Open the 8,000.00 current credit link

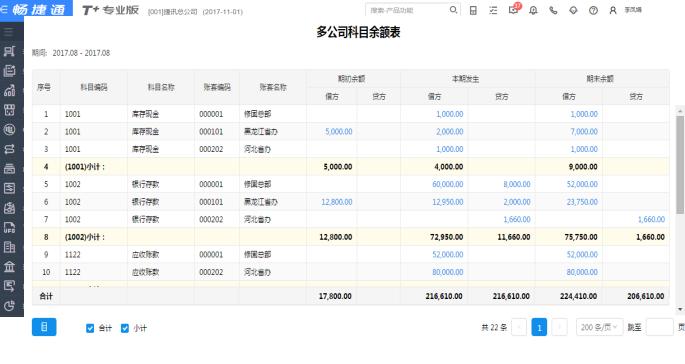click(x=517, y=184)
